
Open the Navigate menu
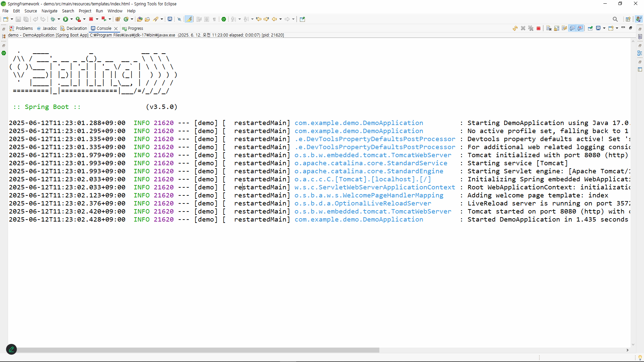[49, 11]
